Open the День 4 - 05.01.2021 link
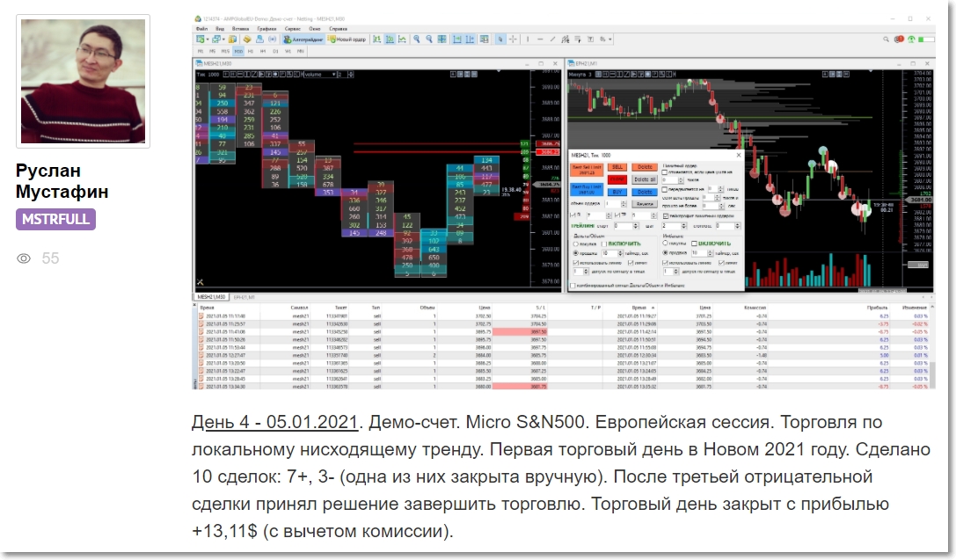 pos(274,422)
